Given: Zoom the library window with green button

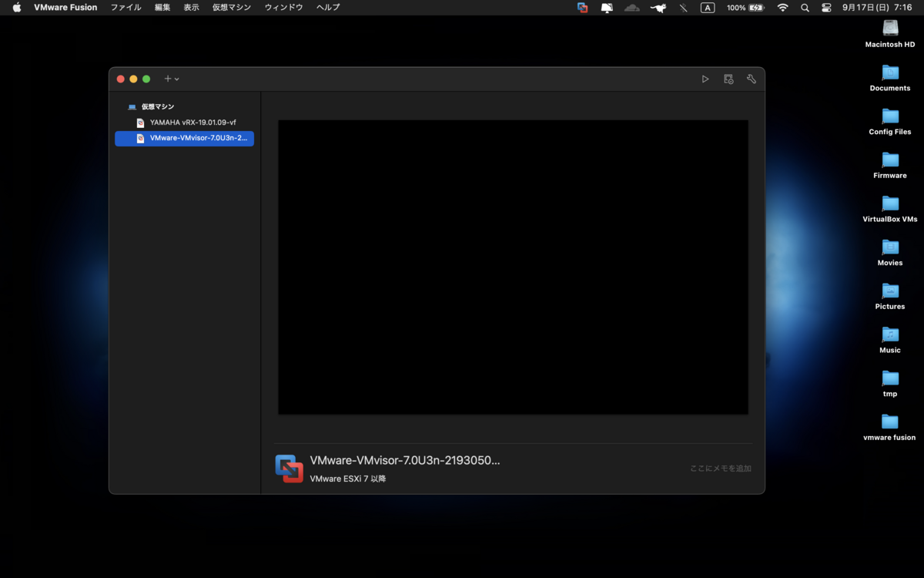Looking at the screenshot, I should (x=146, y=79).
